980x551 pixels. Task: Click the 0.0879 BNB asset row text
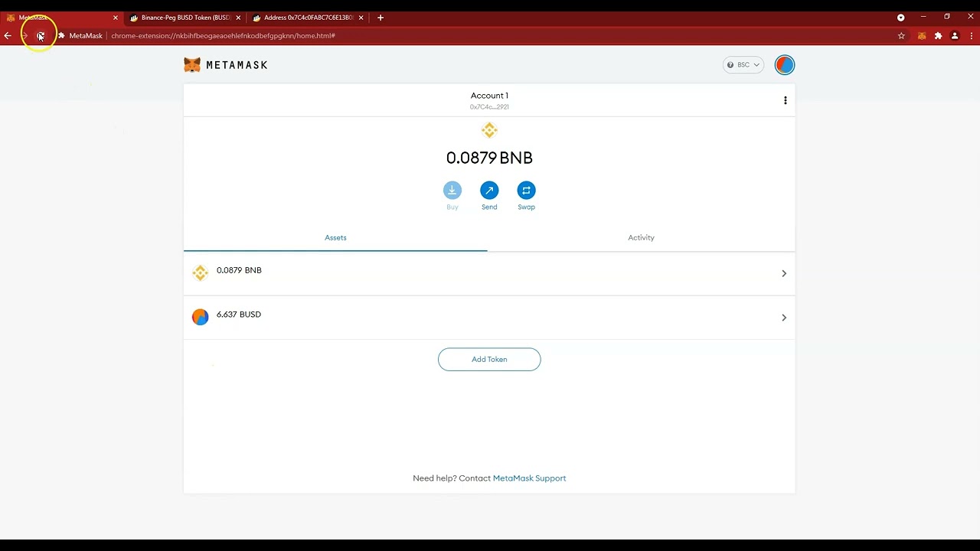[x=239, y=270]
